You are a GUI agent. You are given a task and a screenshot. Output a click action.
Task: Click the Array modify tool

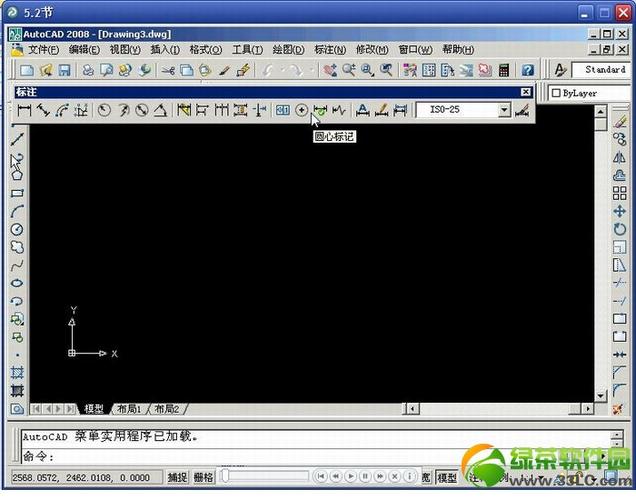click(x=619, y=193)
